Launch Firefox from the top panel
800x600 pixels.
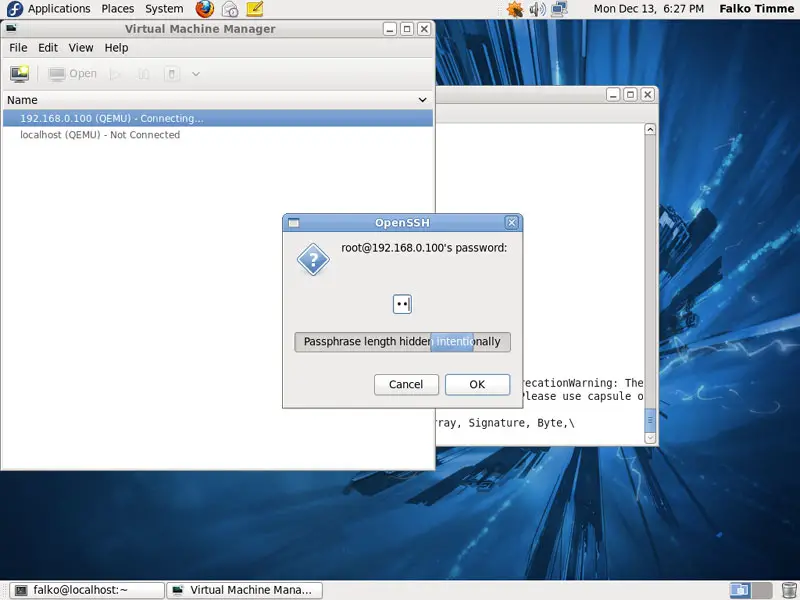205,9
